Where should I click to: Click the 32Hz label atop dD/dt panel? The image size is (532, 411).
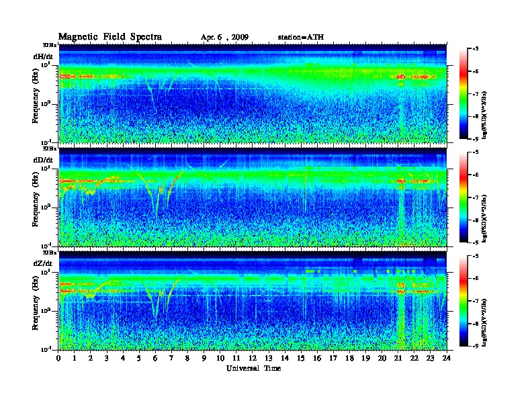(x=49, y=148)
